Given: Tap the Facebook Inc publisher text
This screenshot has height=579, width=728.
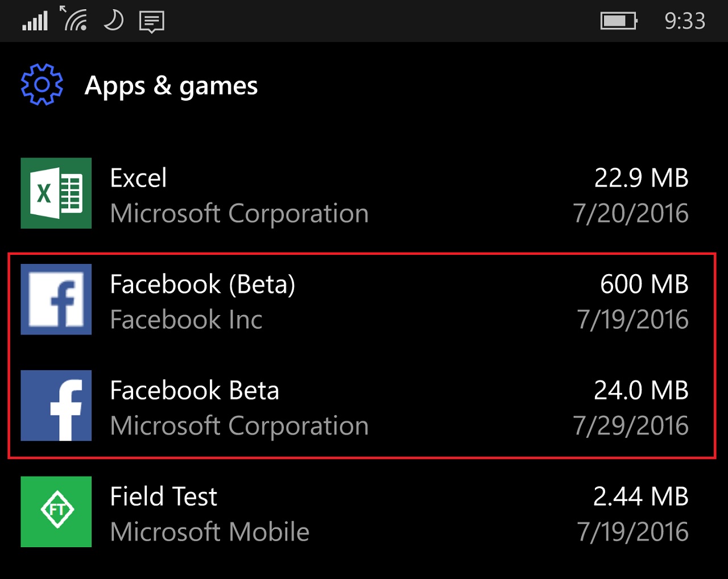Looking at the screenshot, I should tap(186, 320).
